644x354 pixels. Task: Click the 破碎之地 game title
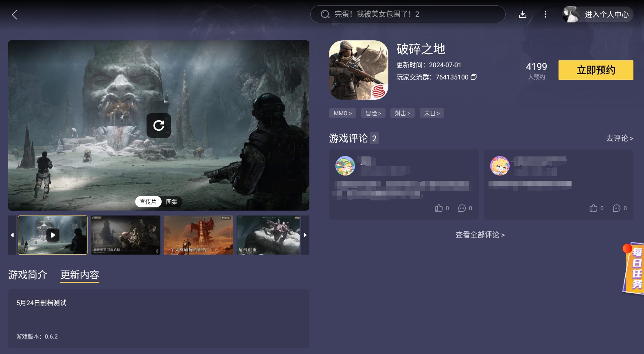[x=421, y=49]
